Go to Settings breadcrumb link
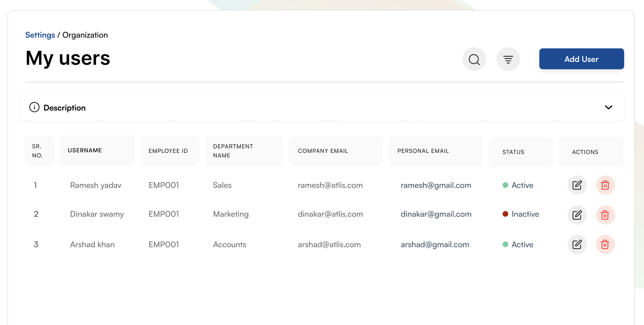 [x=40, y=35]
